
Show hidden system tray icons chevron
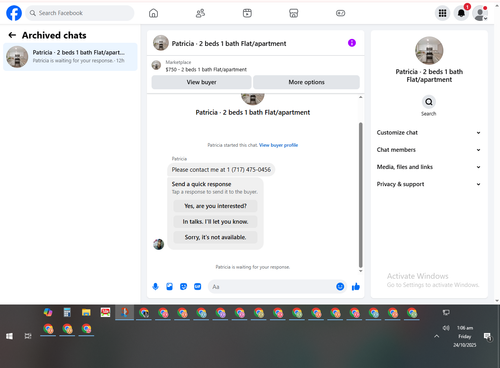pos(436,336)
